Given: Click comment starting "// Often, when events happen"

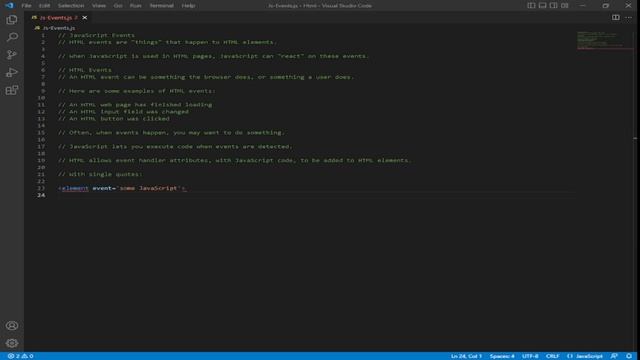Looking at the screenshot, I should click(171, 132).
